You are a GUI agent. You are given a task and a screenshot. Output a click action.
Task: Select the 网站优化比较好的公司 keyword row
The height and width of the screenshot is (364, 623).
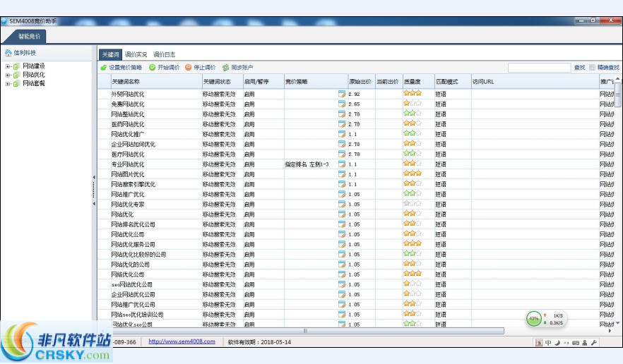(138, 255)
